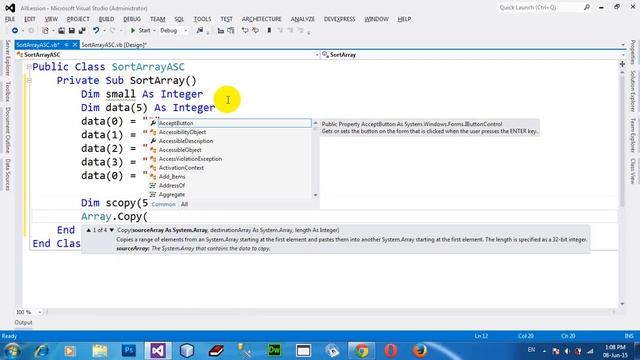Screen dimensions: 640x360
Task: Start debugging with the green Start button
Action: 140,31
